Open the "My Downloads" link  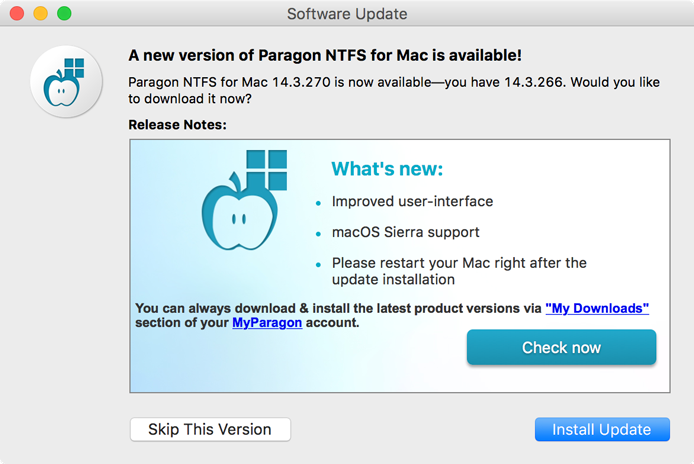597,308
